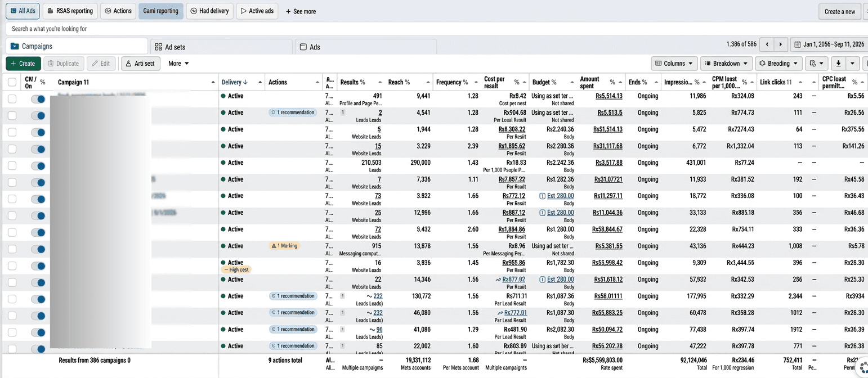Click the Ads square icon

(303, 47)
